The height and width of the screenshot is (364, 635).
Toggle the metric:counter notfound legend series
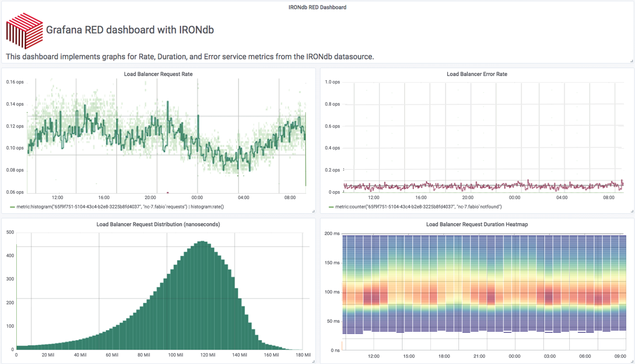tap(418, 206)
